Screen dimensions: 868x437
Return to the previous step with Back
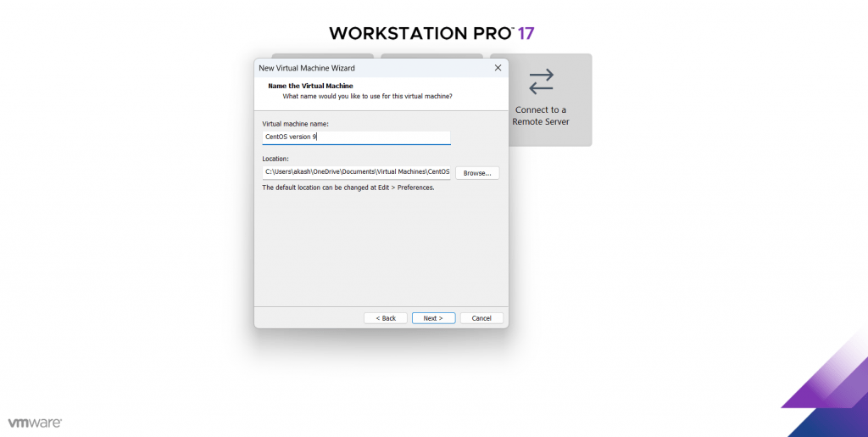click(386, 318)
